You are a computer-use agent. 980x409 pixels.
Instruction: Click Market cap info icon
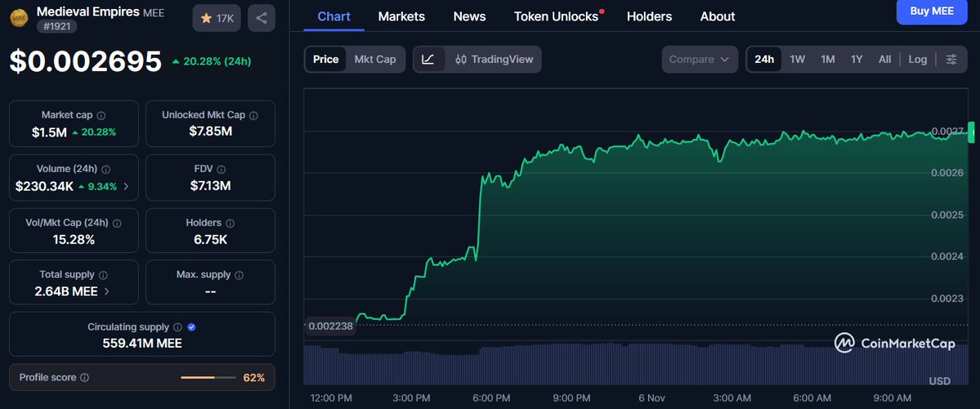point(101,116)
